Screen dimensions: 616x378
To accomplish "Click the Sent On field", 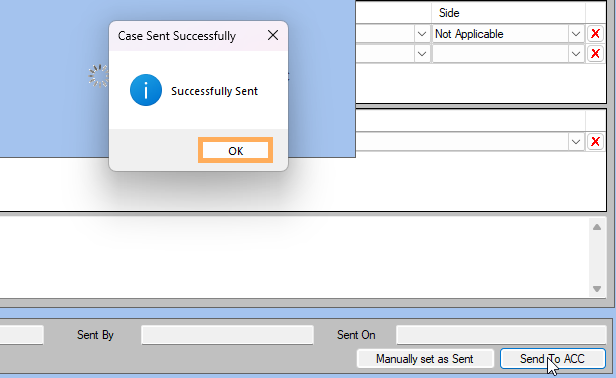I will (x=501, y=335).
